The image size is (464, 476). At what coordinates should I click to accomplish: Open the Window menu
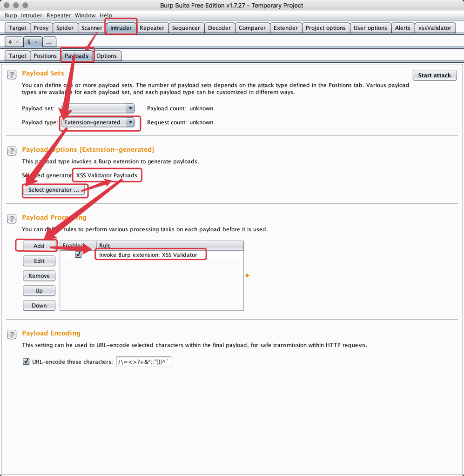tap(85, 15)
